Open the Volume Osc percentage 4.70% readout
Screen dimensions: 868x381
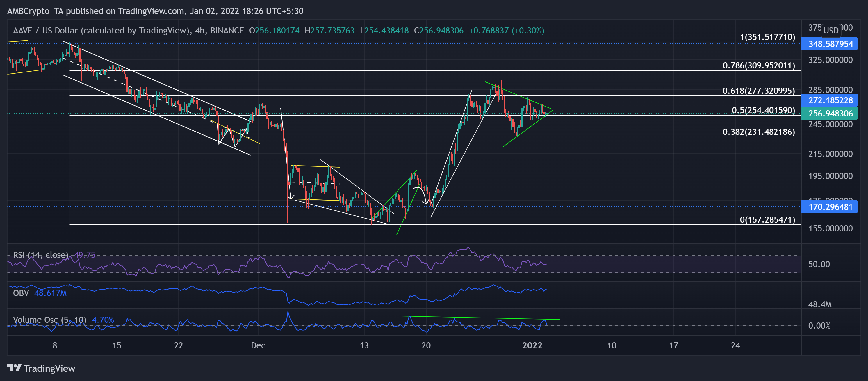point(103,320)
